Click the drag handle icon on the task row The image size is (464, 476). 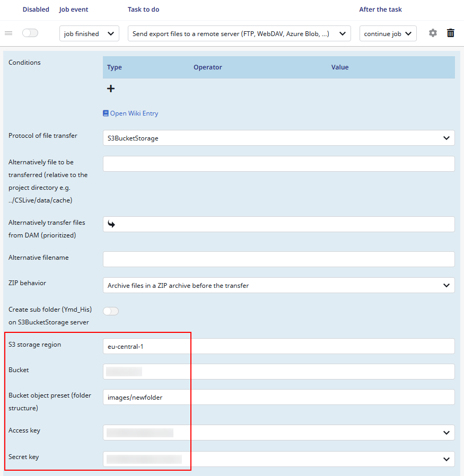tap(8, 33)
